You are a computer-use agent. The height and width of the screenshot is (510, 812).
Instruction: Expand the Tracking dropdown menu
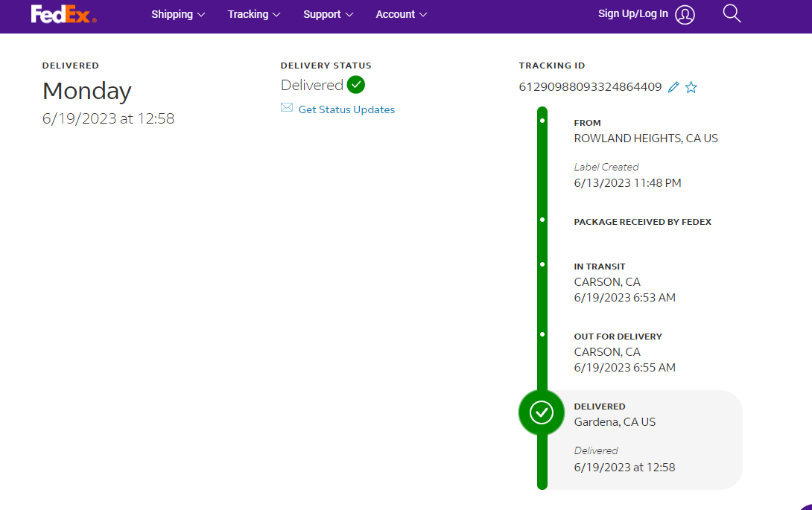pos(254,14)
